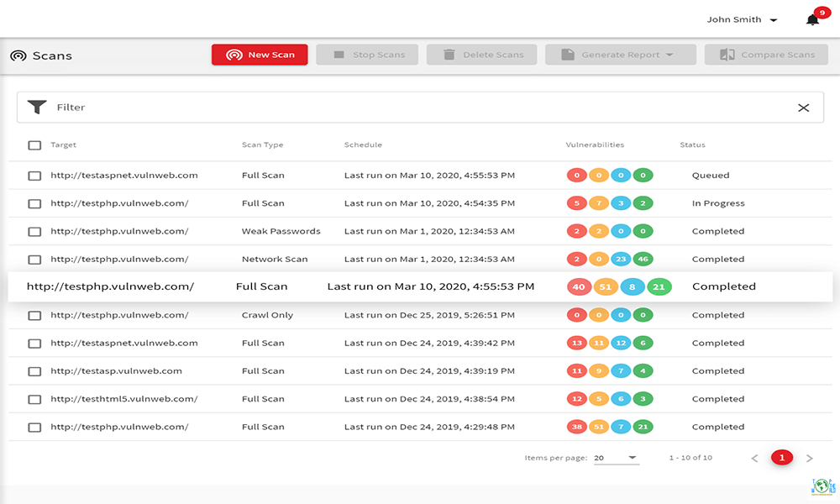The height and width of the screenshot is (504, 840).
Task: Check the Queued testaspnet scan row
Action: click(x=34, y=176)
